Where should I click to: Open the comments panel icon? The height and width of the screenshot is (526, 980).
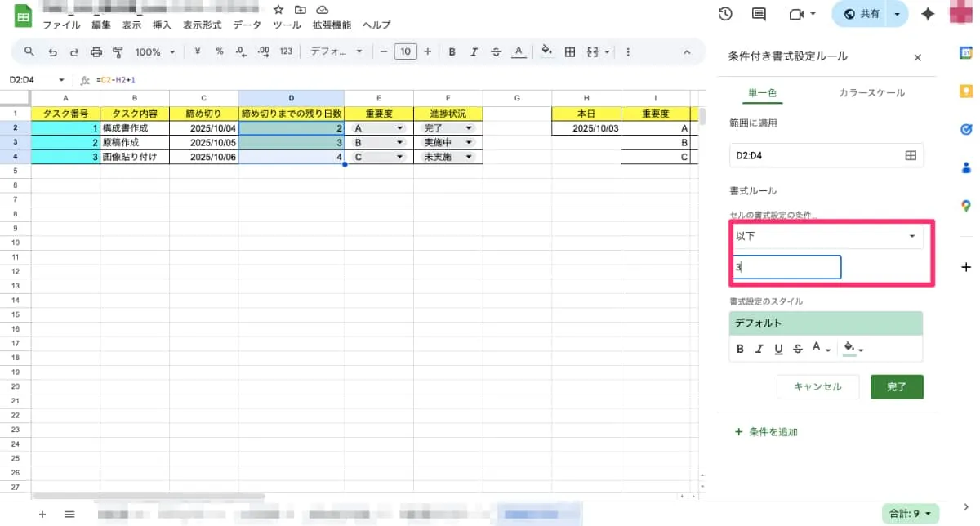pyautogui.click(x=757, y=14)
